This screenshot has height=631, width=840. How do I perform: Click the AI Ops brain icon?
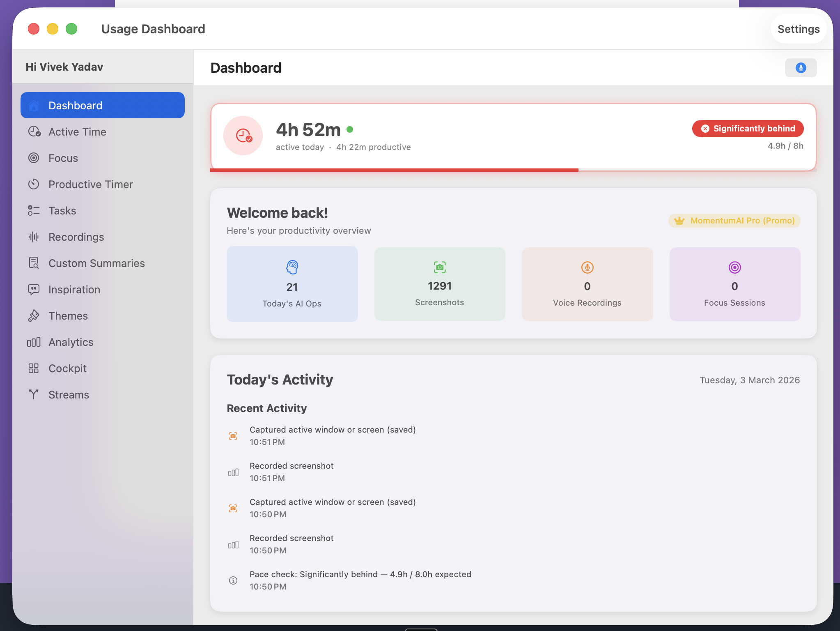(292, 267)
